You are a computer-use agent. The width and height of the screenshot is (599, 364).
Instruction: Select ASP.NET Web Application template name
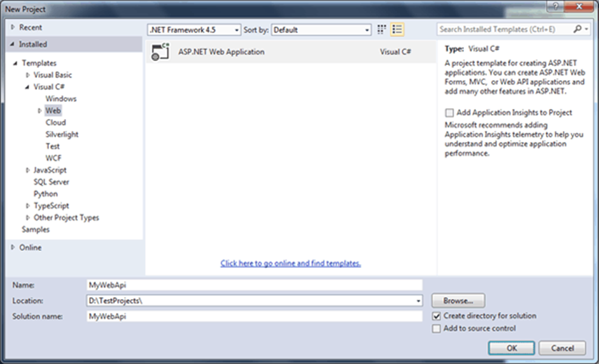221,52
